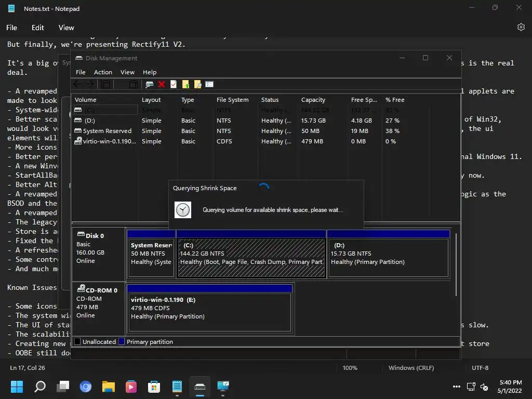
Task: Click the drive-with-magnifier toolbar icon
Action: click(x=149, y=84)
